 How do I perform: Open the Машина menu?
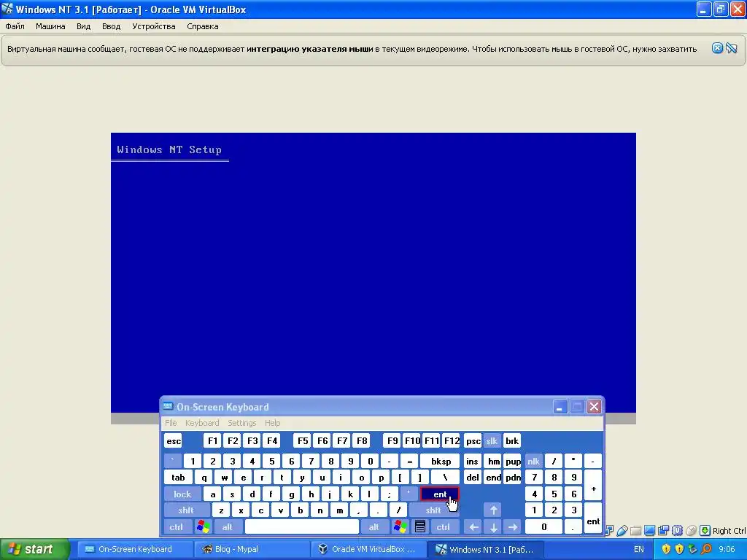(50, 26)
